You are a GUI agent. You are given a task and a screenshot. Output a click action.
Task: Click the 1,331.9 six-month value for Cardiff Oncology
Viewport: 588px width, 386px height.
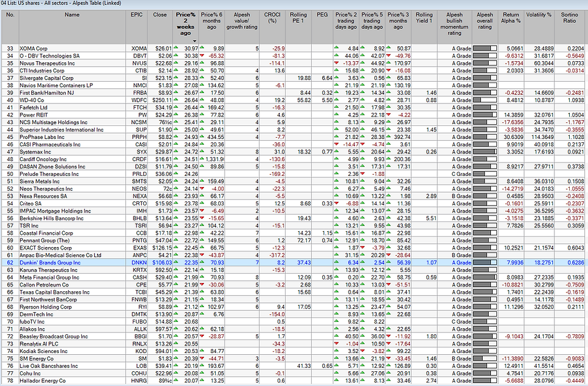[x=212, y=159]
